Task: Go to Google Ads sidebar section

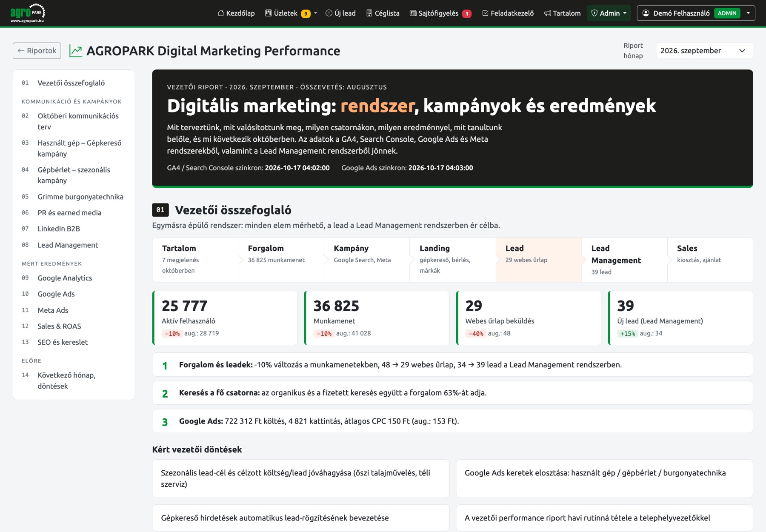Action: 74,294
